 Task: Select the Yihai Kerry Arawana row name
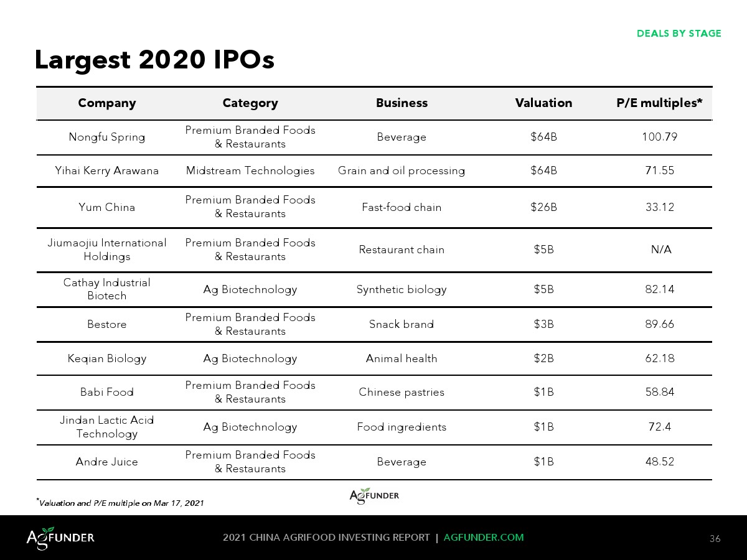107,171
